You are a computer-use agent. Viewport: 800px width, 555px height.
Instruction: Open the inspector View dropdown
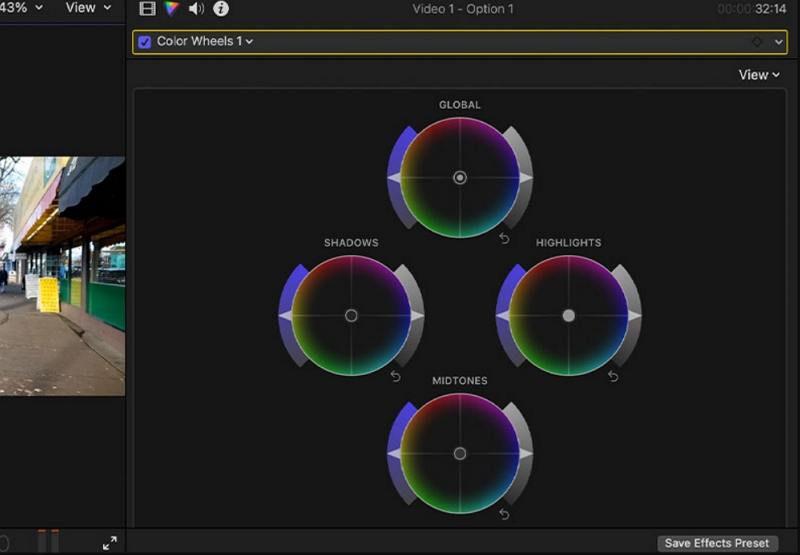(759, 75)
